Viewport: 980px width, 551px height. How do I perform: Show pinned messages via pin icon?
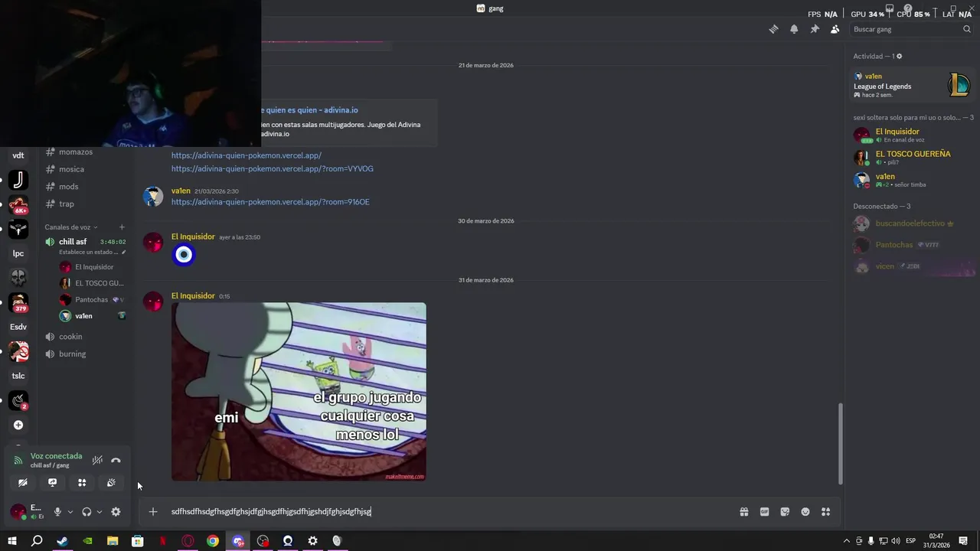(815, 29)
